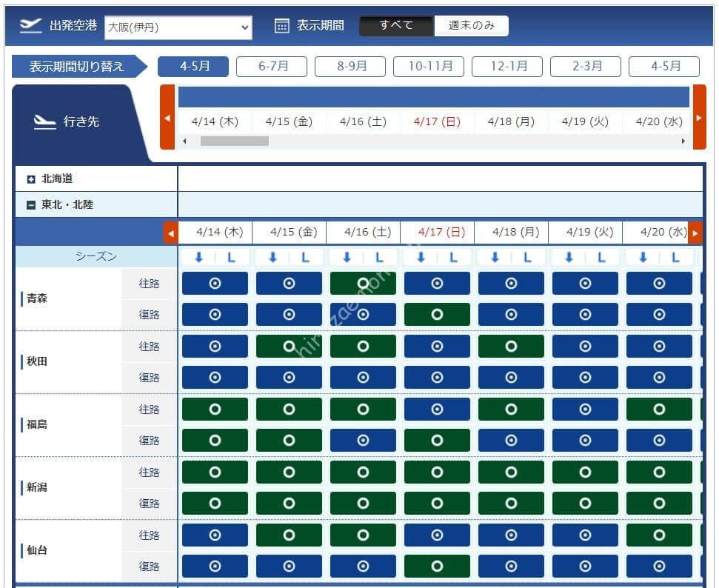The height and width of the screenshot is (588, 719).
Task: Select 秋田 outbound green cell on 4/15
Action: tap(289, 346)
